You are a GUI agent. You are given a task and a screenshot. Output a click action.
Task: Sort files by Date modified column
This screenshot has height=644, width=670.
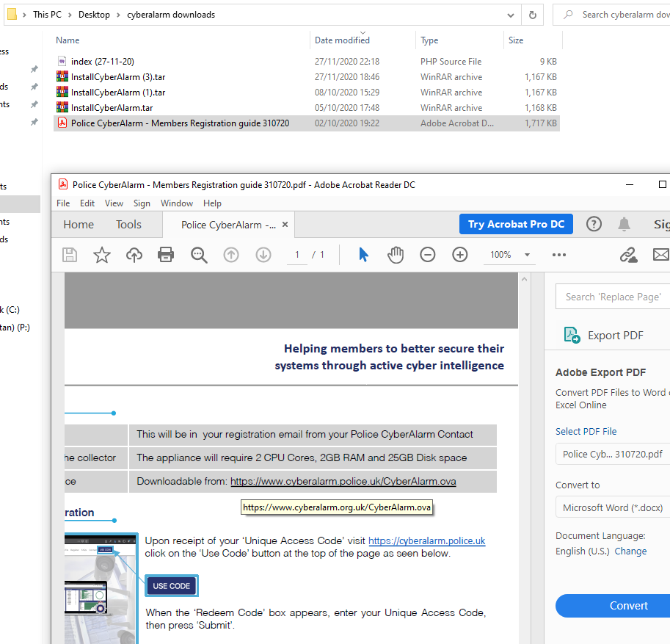(342, 40)
